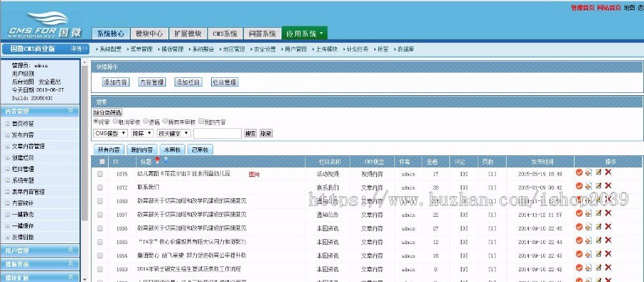Viewport: 644px width, 282px height.
Task: Edit article 1076 using the pencil icon
Action: click(x=598, y=172)
